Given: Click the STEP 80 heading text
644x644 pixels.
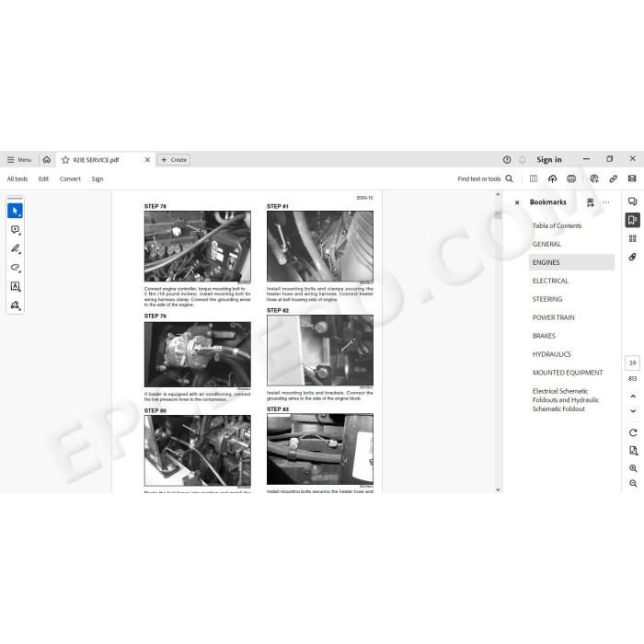Looking at the screenshot, I should coord(155,410).
